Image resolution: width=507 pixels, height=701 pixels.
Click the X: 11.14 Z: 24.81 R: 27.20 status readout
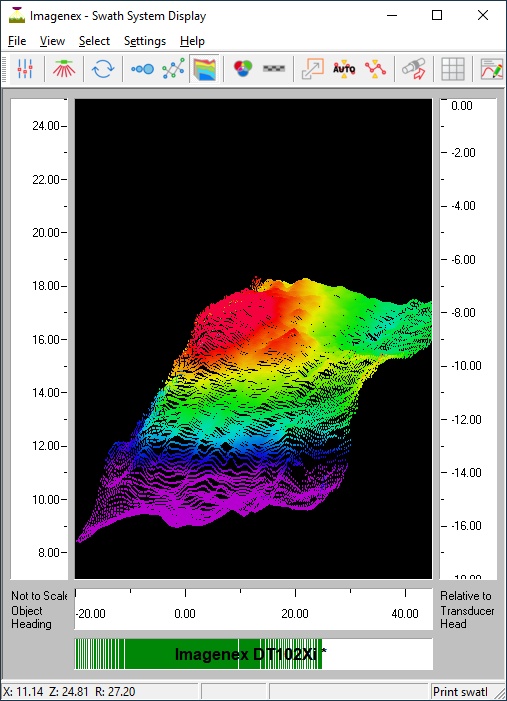pos(69,692)
